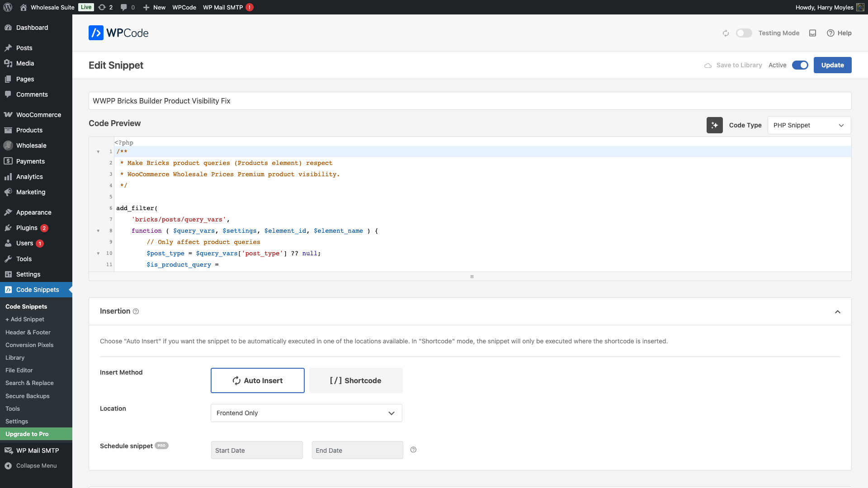Click the WooCommerce sidebar icon
The height and width of the screenshot is (488, 868).
click(x=8, y=114)
